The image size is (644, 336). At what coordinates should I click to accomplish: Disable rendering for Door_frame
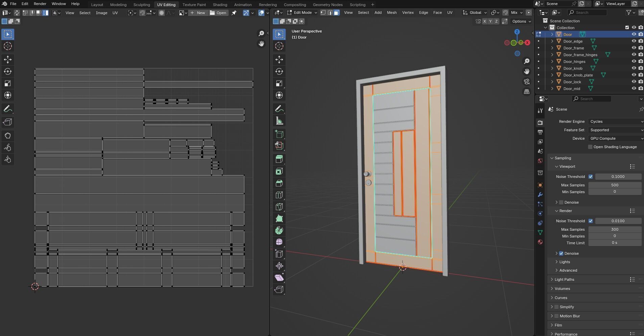point(641,48)
